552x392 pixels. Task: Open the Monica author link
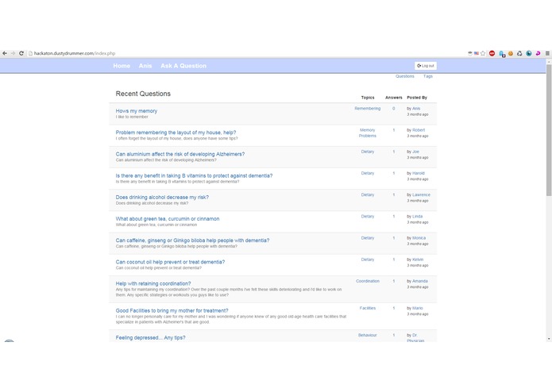point(419,238)
